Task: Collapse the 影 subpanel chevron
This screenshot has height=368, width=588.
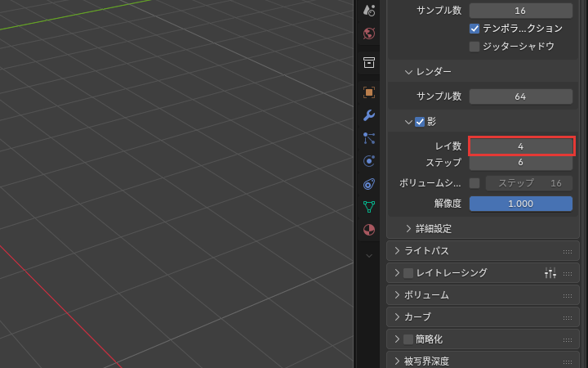Action: 408,122
